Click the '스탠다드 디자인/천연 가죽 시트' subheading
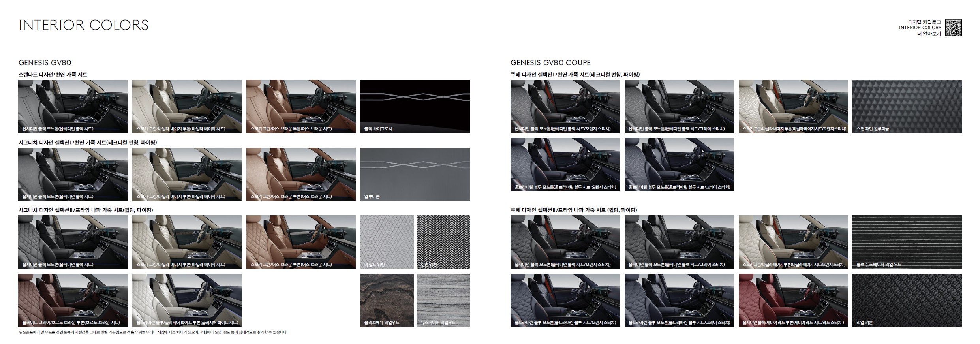 coord(53,74)
